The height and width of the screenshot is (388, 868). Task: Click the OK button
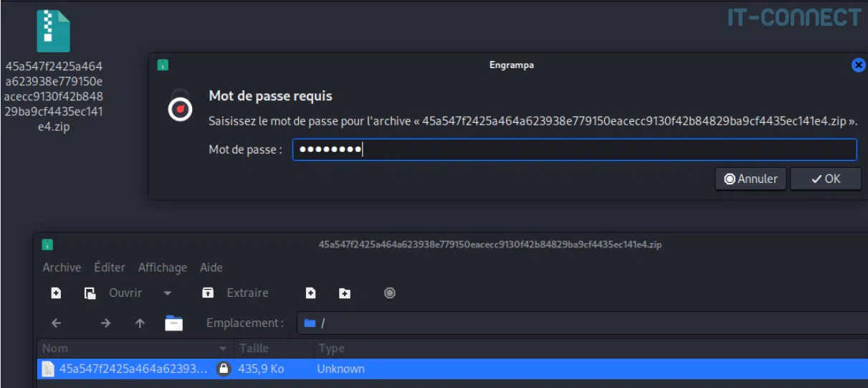click(826, 179)
